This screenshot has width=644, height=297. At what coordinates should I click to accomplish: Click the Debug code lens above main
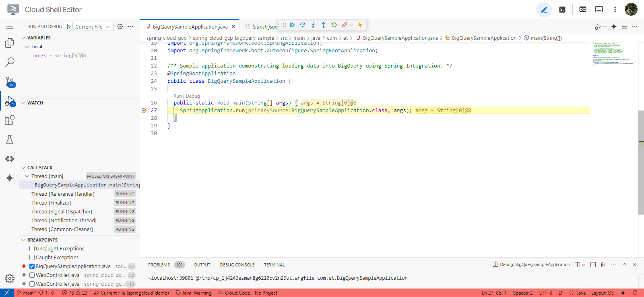click(x=193, y=96)
